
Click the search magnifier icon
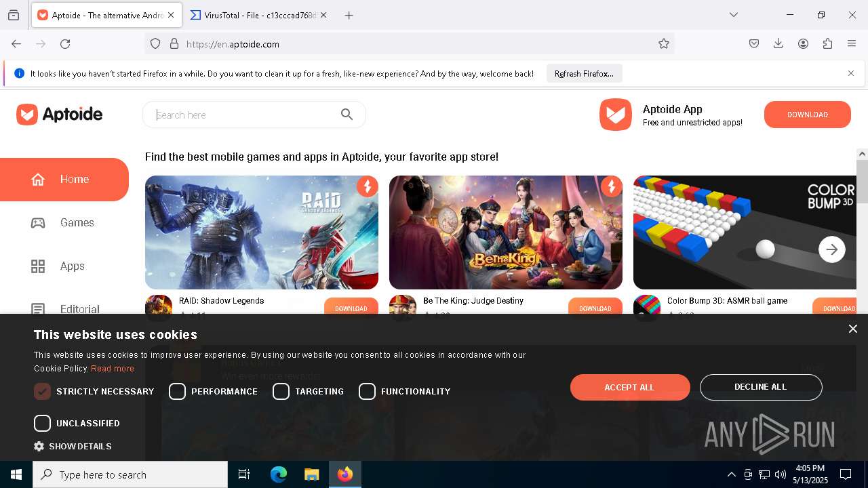point(347,115)
